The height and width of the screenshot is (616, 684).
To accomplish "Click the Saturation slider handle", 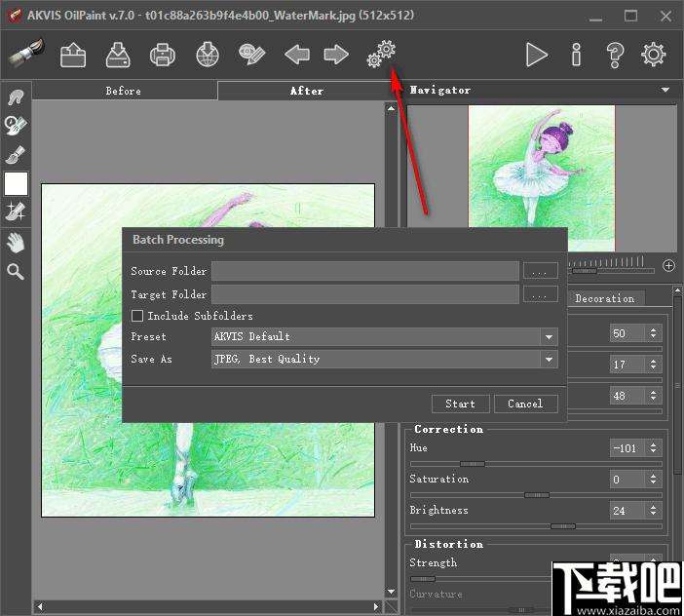I will click(537, 495).
